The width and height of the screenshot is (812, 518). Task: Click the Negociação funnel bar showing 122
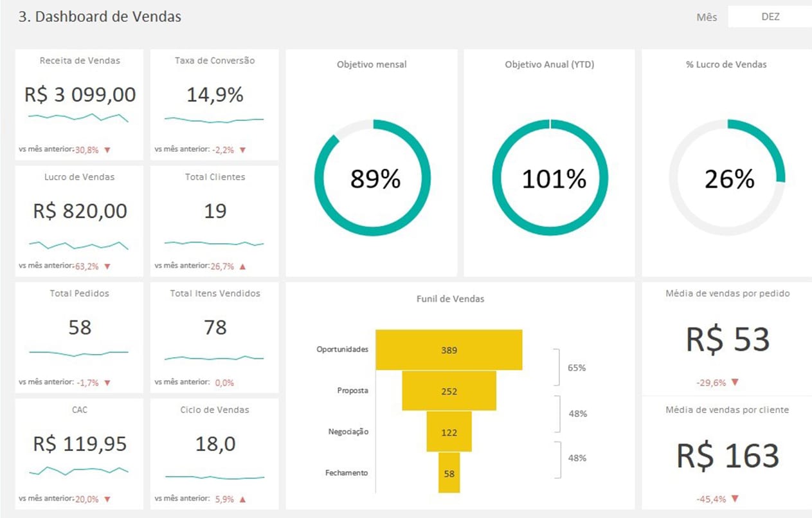pos(449,432)
